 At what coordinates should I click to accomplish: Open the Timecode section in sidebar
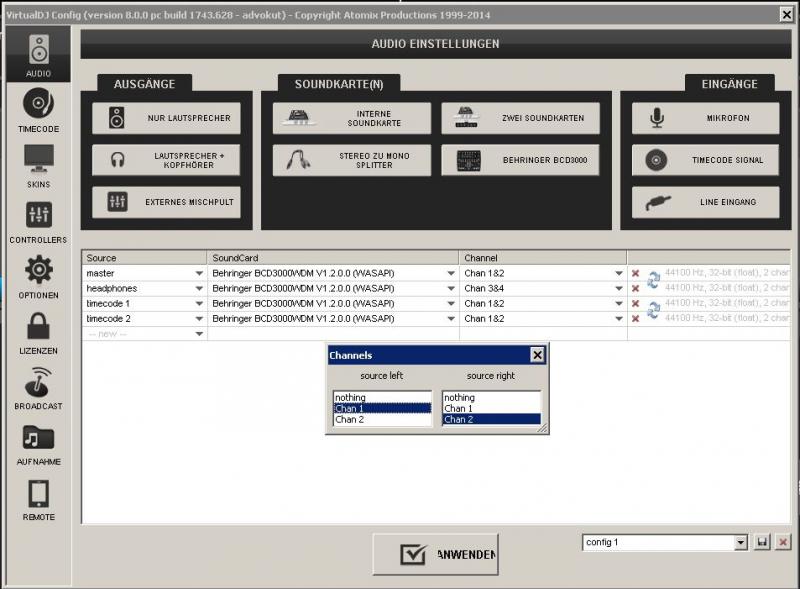coord(38,110)
